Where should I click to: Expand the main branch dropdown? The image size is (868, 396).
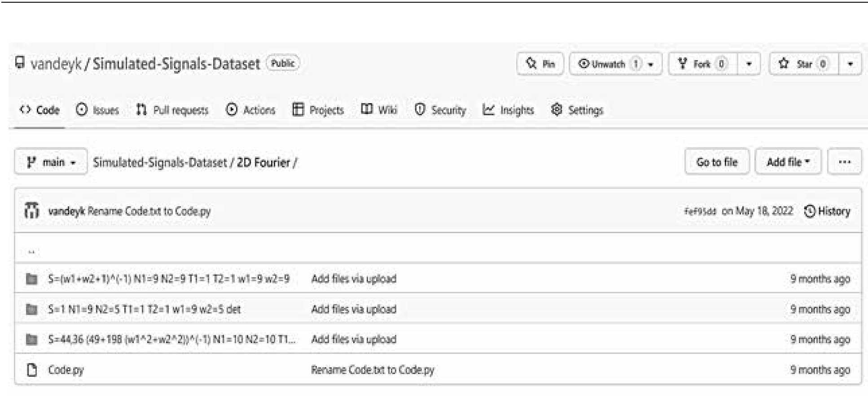[x=51, y=162]
